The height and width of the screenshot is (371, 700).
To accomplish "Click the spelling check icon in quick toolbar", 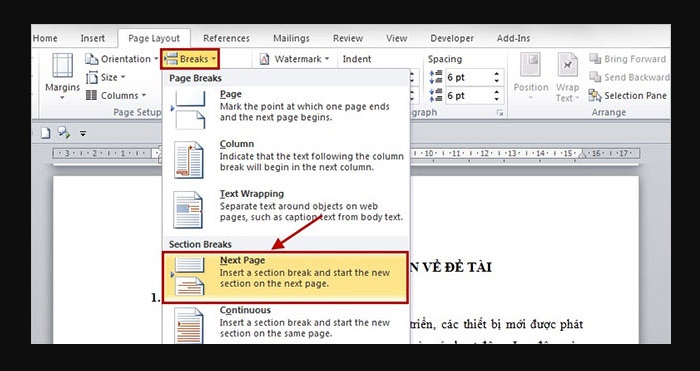I will (x=64, y=133).
